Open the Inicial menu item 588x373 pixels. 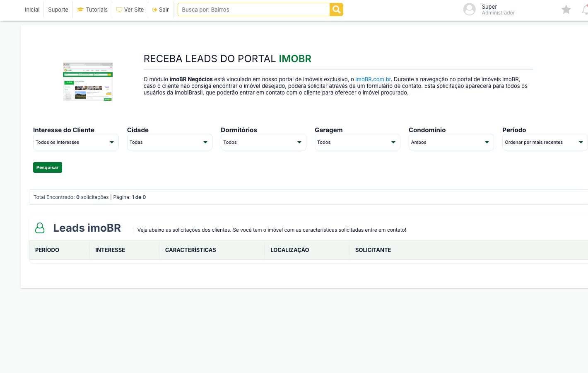tap(32, 10)
